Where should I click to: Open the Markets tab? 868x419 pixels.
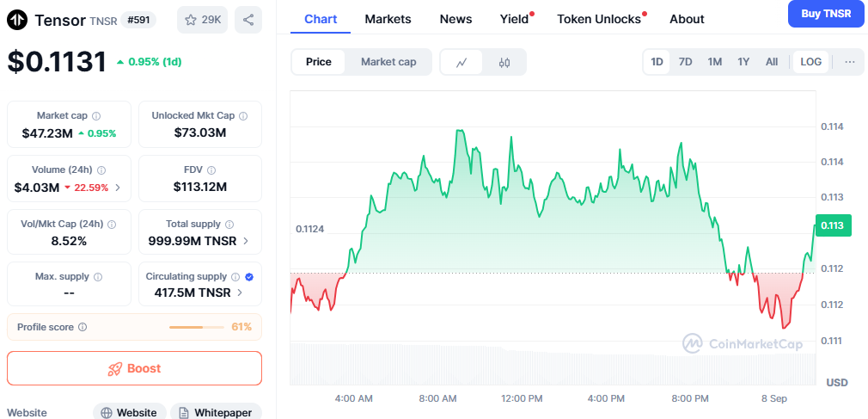[x=388, y=19]
